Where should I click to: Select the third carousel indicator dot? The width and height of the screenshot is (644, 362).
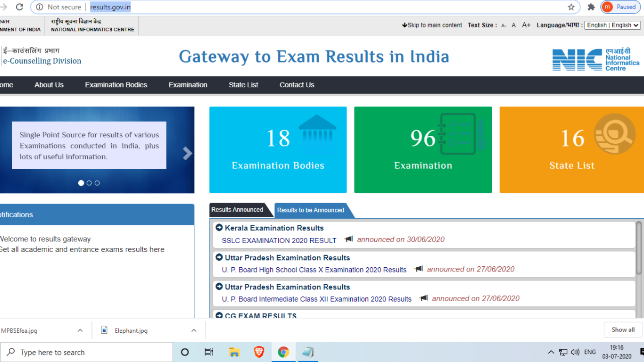tap(97, 183)
